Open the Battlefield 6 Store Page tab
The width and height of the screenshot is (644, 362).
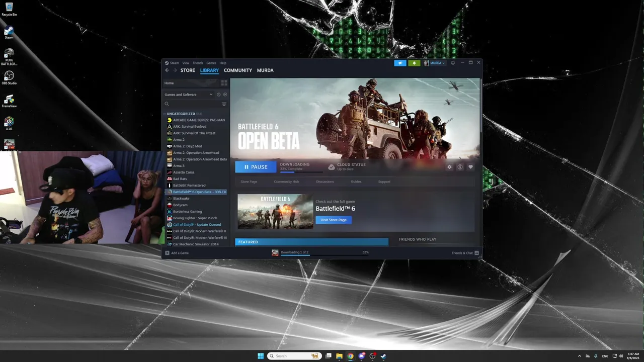point(249,182)
